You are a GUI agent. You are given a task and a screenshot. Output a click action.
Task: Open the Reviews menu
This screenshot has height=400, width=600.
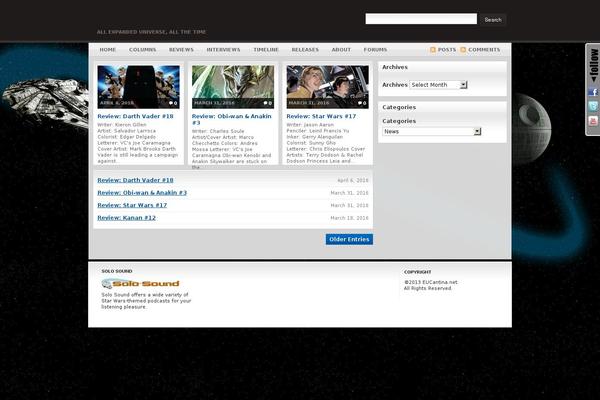(x=181, y=50)
